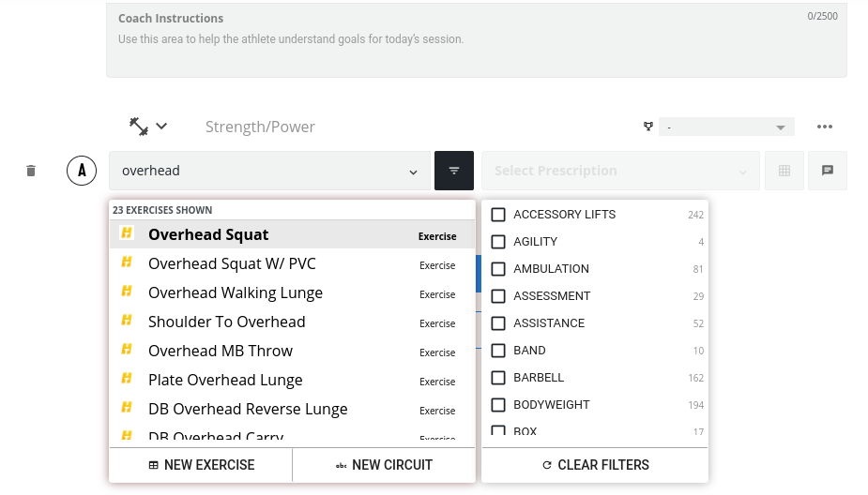Expand the Select Prescription dropdown
Screen dimensions: 868x495
coord(620,171)
